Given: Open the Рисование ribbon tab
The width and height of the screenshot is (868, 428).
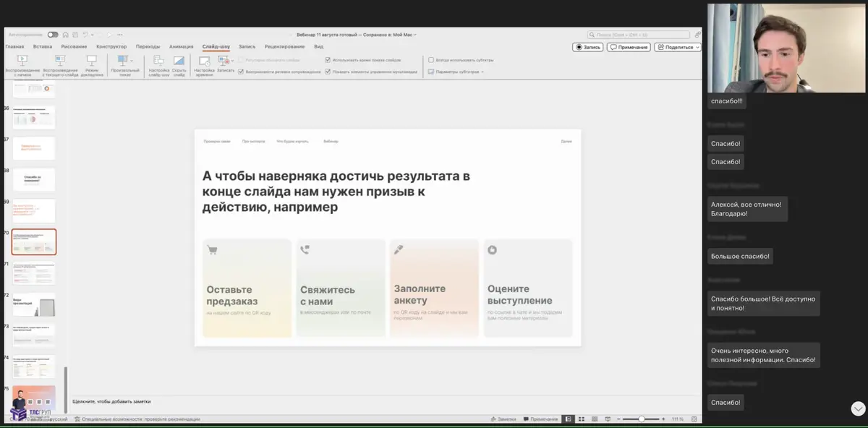Looking at the screenshot, I should point(74,46).
